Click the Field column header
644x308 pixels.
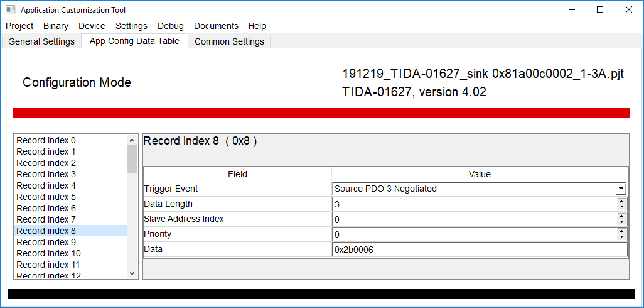tap(237, 174)
